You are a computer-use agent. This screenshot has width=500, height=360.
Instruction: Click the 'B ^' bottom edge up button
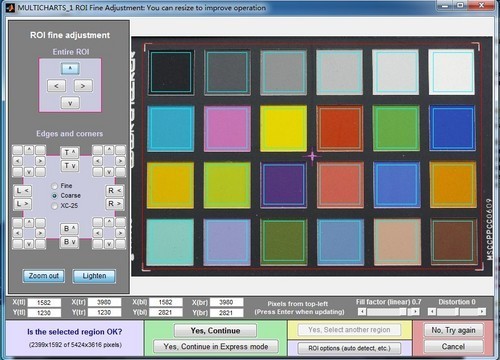(69, 229)
